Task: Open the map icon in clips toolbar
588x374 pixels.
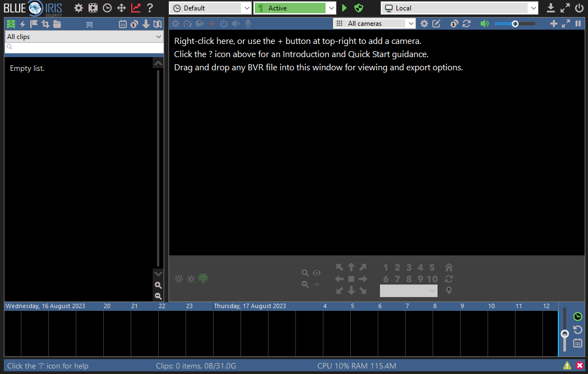Action: (158, 24)
